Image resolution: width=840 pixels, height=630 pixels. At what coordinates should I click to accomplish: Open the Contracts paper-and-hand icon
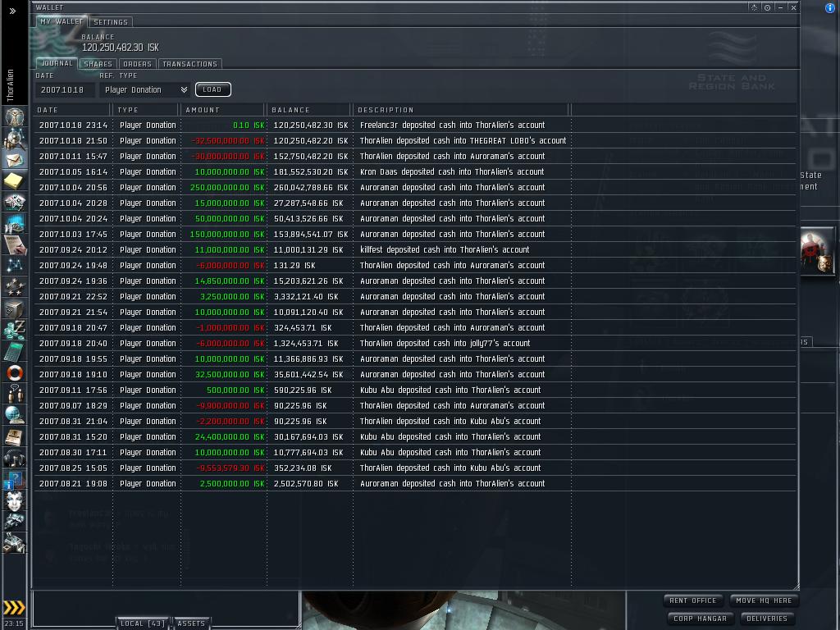click(x=15, y=244)
